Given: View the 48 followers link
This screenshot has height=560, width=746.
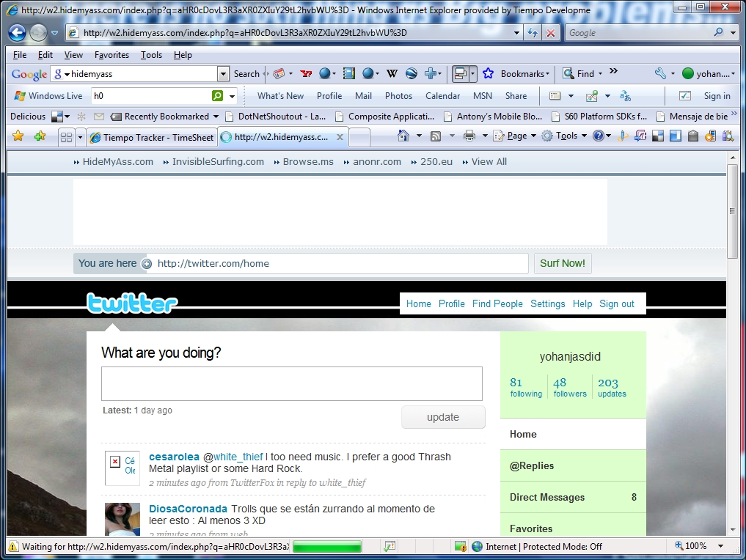Looking at the screenshot, I should (x=570, y=387).
